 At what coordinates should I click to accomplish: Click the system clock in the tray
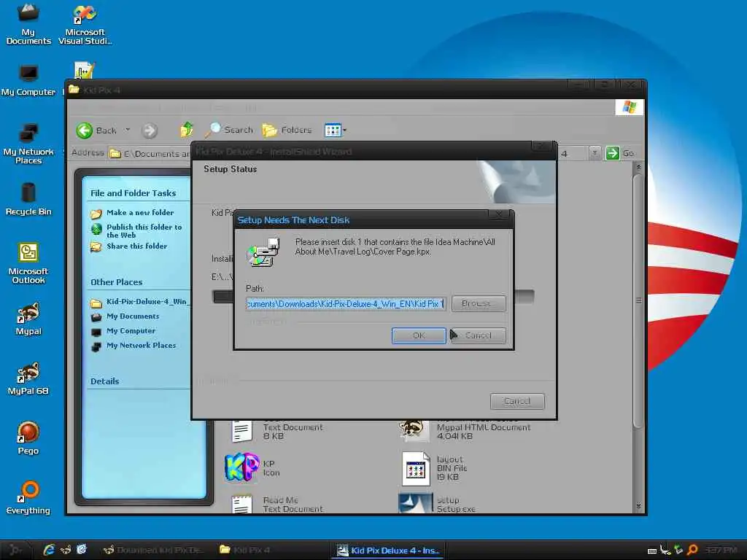pyautogui.click(x=721, y=550)
